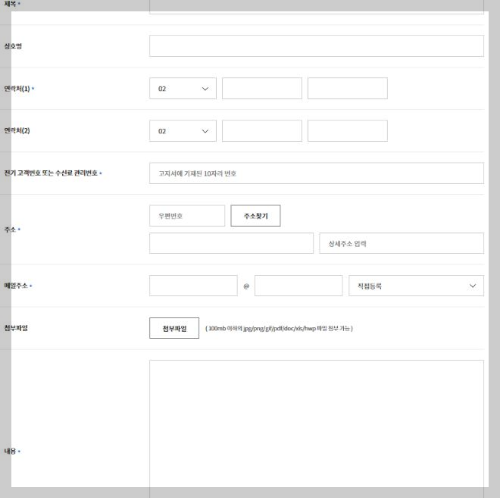Click the 상세주소 입력 field
This screenshot has height=498, width=500.
coord(401,243)
